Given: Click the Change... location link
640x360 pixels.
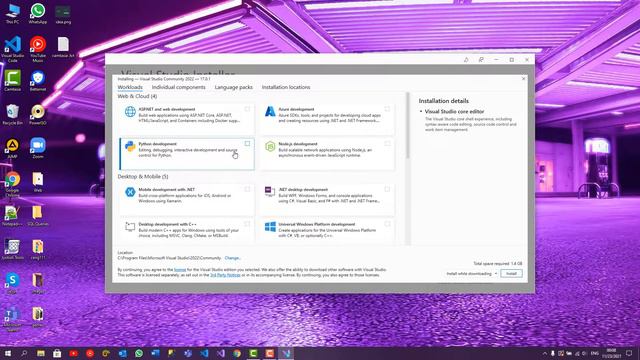Looking at the screenshot, I should pos(233,258).
